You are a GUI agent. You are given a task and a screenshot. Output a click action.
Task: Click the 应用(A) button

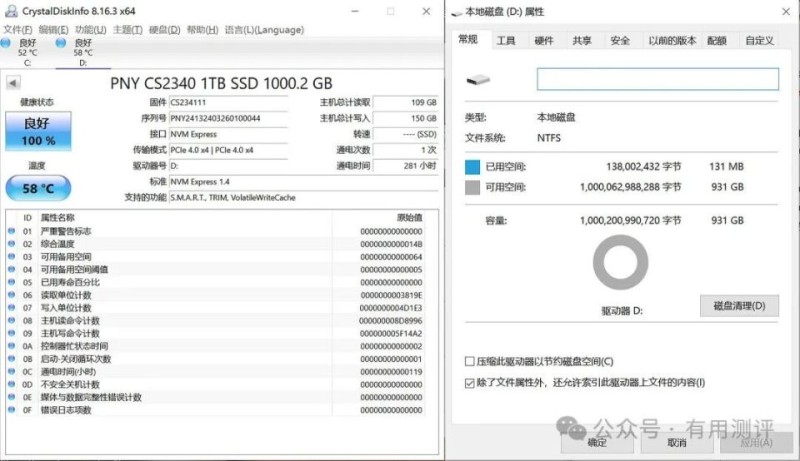point(757,442)
